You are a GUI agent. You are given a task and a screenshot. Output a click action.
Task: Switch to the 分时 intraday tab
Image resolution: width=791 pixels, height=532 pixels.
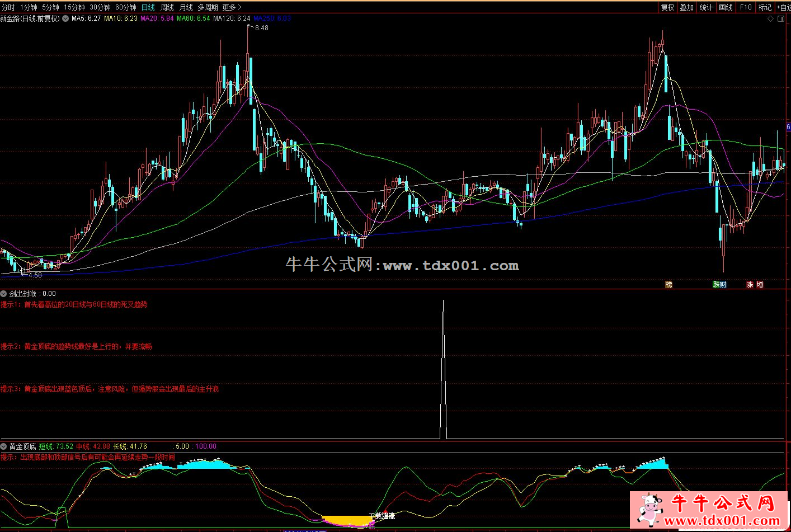8,7
